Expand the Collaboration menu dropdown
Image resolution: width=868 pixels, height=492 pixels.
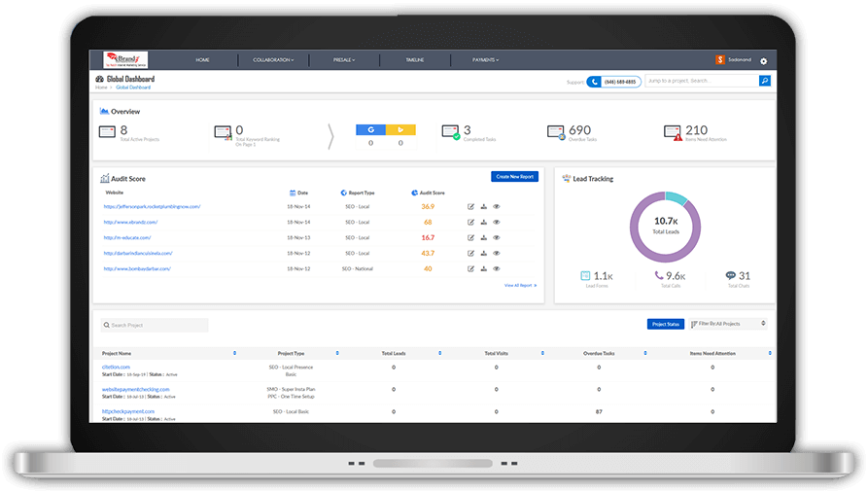273,60
